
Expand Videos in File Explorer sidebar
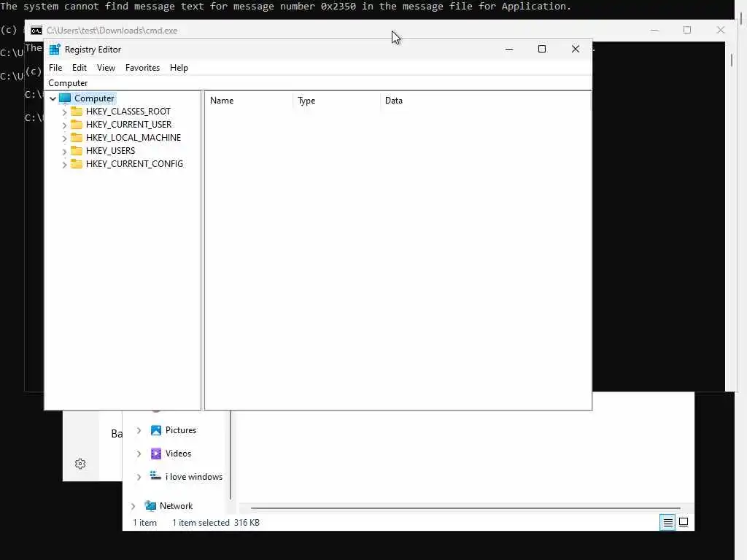click(x=139, y=454)
